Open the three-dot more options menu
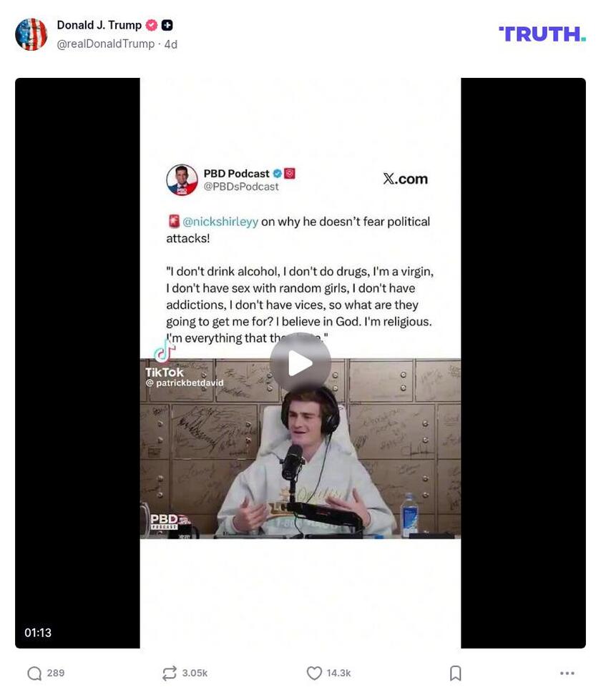This screenshot has width=601, height=700. [567, 674]
